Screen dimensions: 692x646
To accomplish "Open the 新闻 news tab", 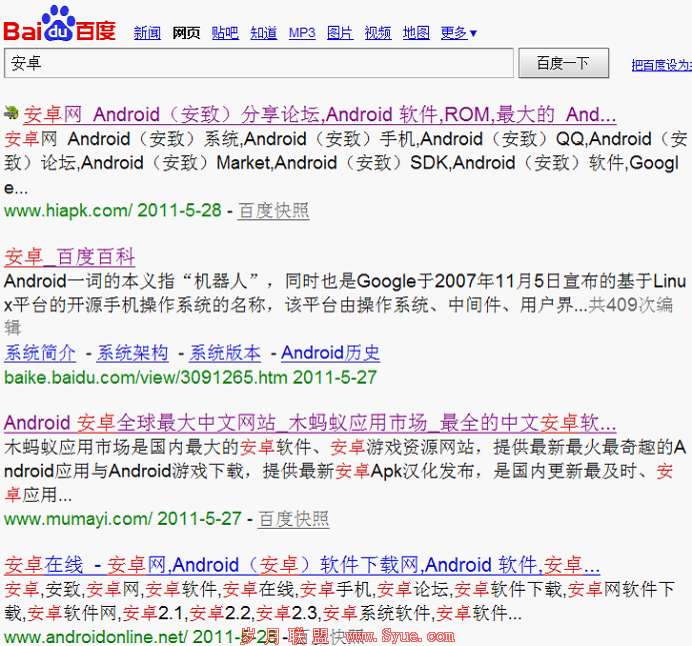I will 147,33.
